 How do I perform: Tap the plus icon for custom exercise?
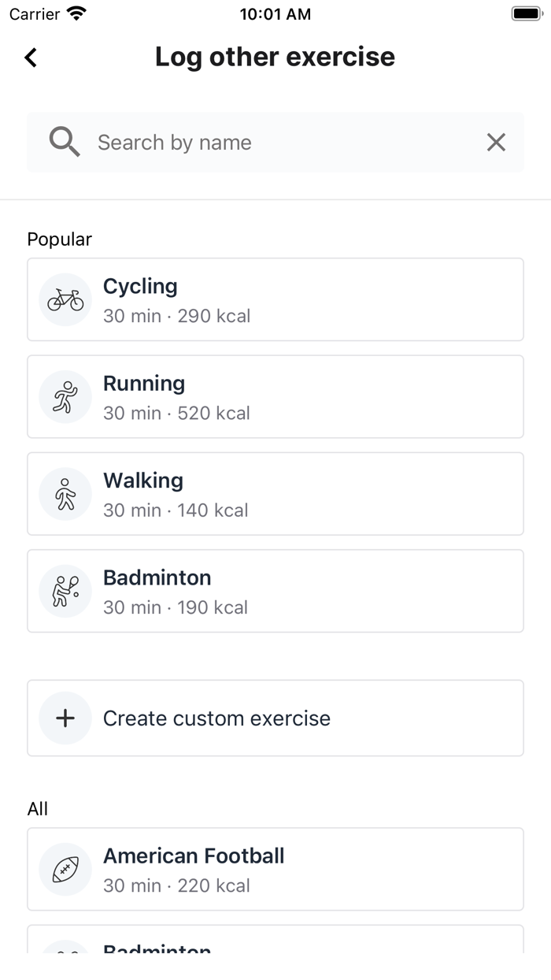65,718
